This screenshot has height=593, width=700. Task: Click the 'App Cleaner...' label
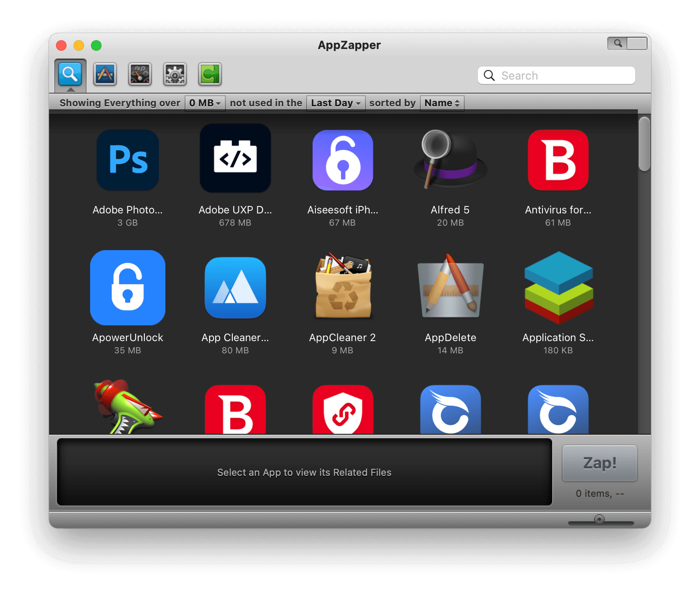point(235,338)
